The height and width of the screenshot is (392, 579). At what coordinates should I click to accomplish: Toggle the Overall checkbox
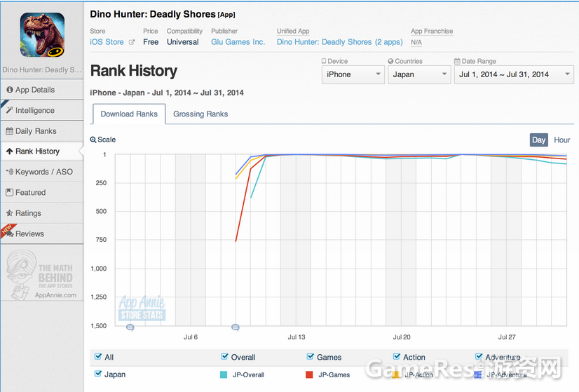224,356
